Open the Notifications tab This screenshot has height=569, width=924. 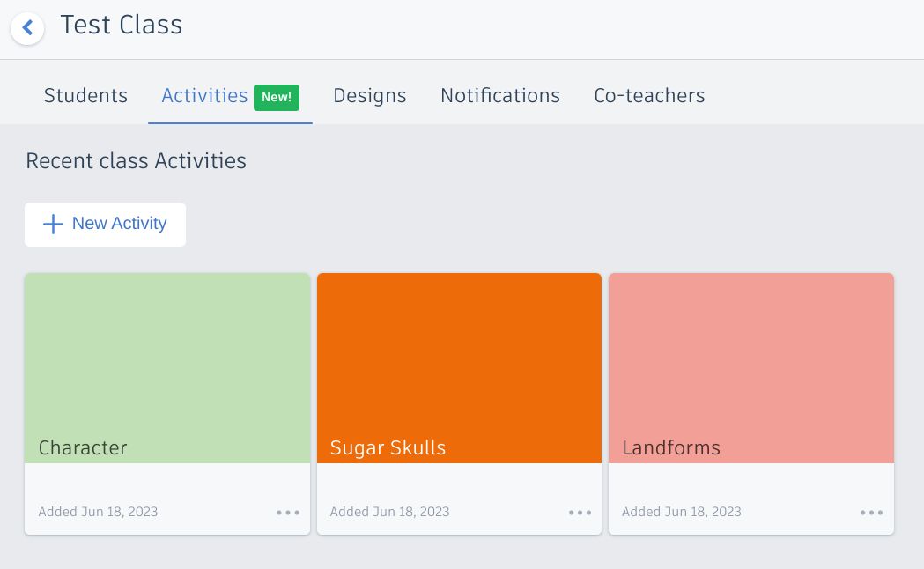(x=499, y=96)
